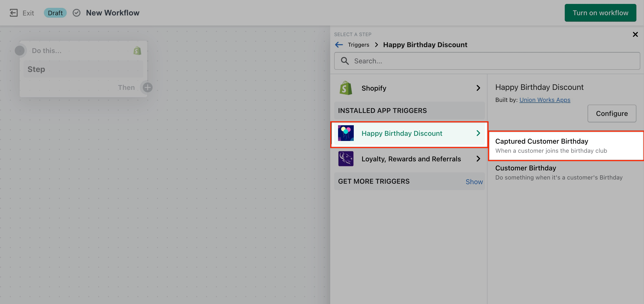Click the checkmark circle beside New Workflow
Screen dimensions: 644x304
pos(77,13)
